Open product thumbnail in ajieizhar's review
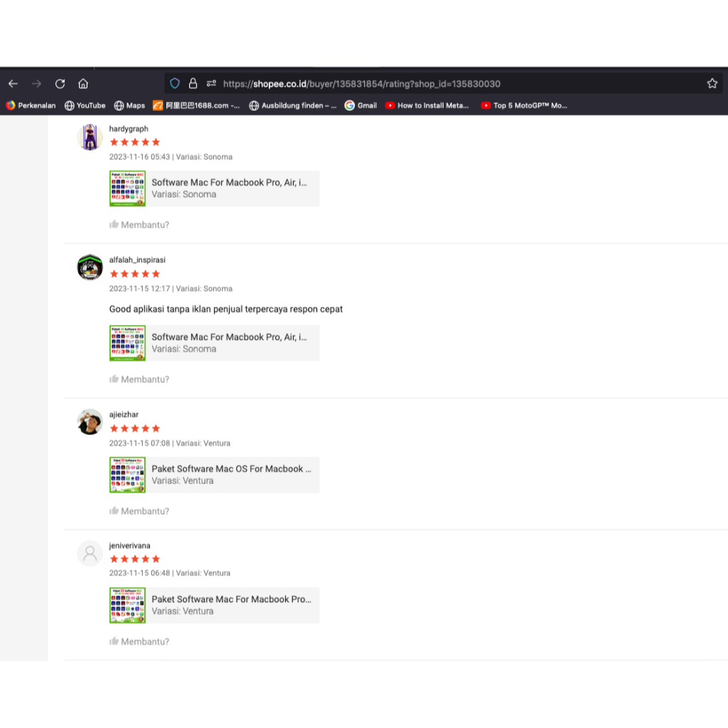This screenshot has height=728, width=728. pos(127,474)
